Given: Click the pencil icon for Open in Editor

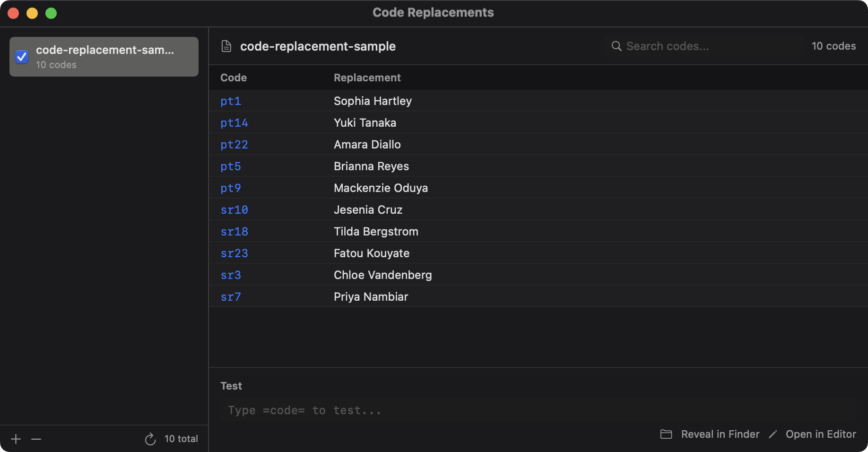Looking at the screenshot, I should click(x=773, y=434).
